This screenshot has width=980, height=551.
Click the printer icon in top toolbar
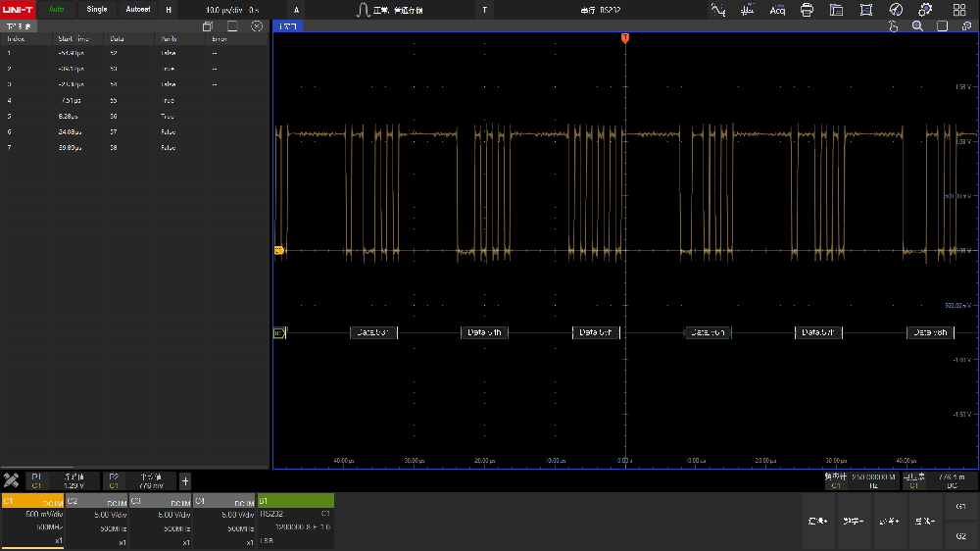(x=807, y=10)
